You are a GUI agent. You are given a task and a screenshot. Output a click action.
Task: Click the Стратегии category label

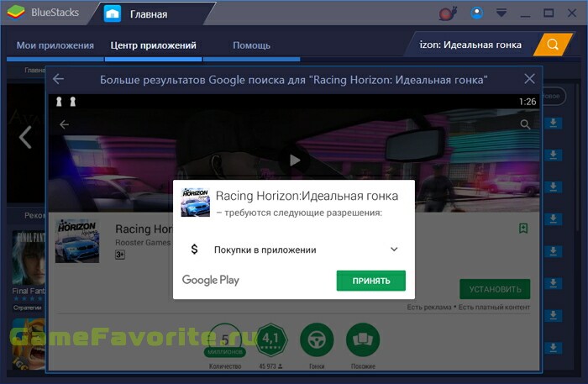[x=28, y=308]
